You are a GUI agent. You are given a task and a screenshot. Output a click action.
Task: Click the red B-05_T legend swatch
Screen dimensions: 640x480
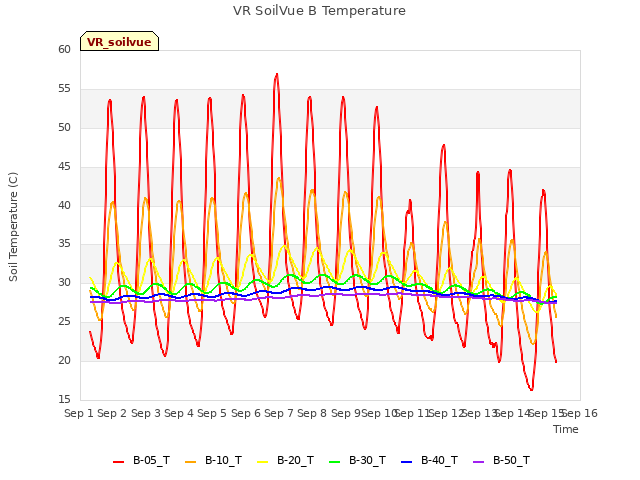118,462
